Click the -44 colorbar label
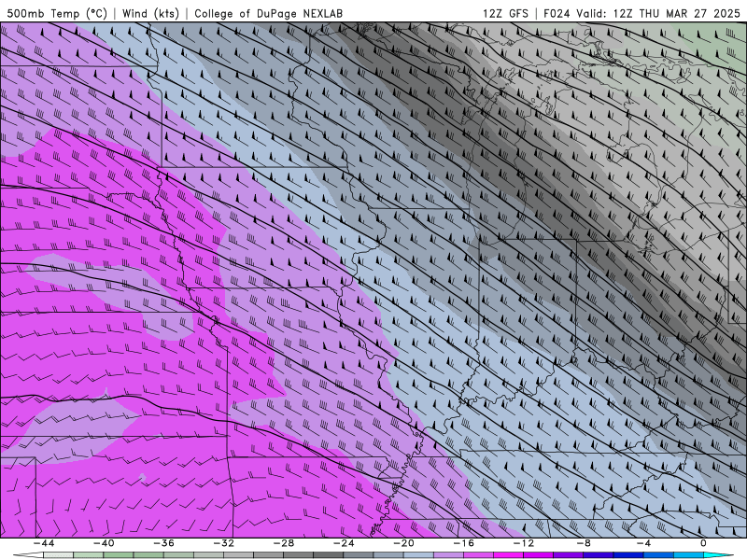The height and width of the screenshot is (560, 747). 44,543
